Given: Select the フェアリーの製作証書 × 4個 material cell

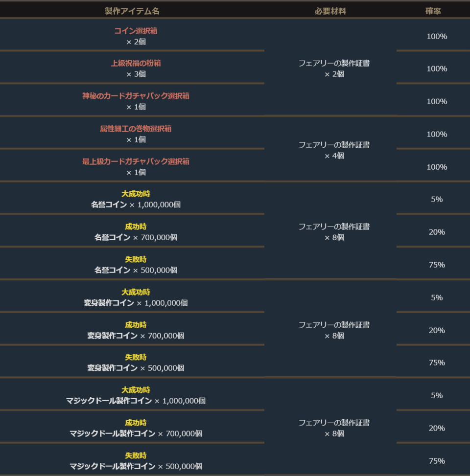Looking at the screenshot, I should 334,150.
